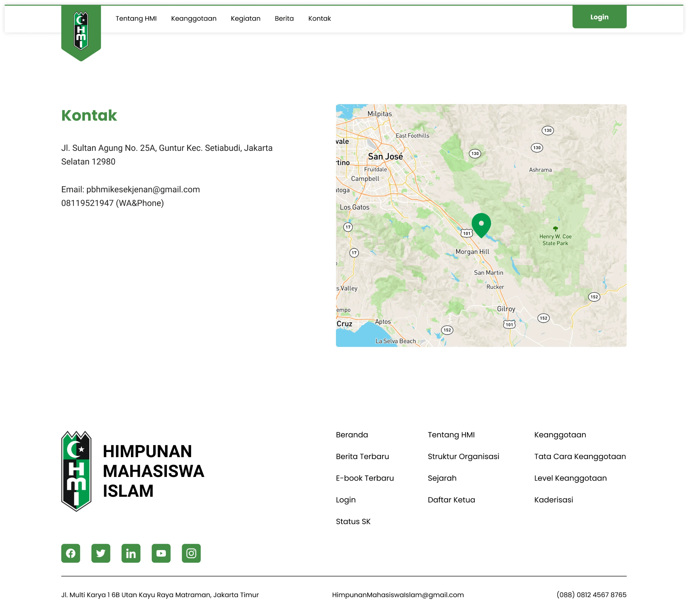Click Jl. Multi Karya footer address

160,595
